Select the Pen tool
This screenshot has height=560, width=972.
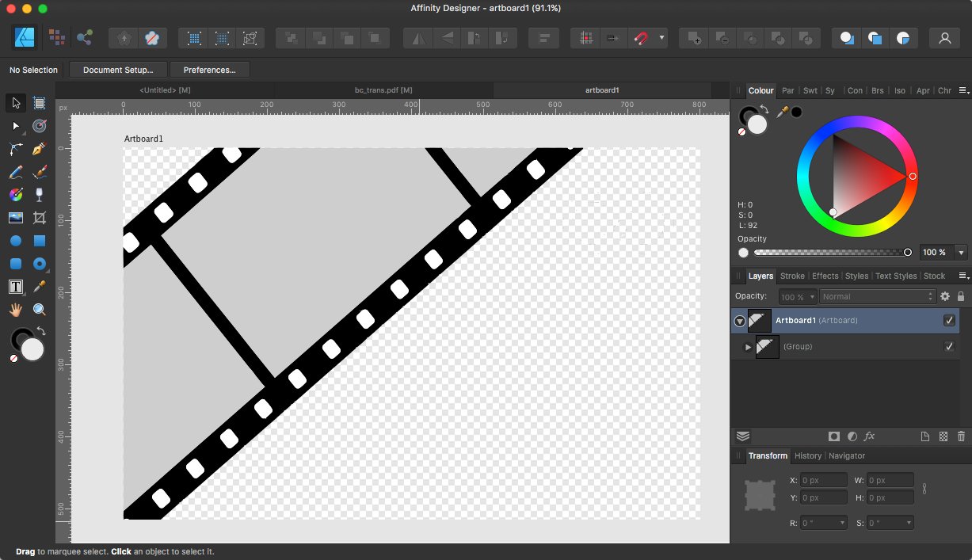coord(39,149)
